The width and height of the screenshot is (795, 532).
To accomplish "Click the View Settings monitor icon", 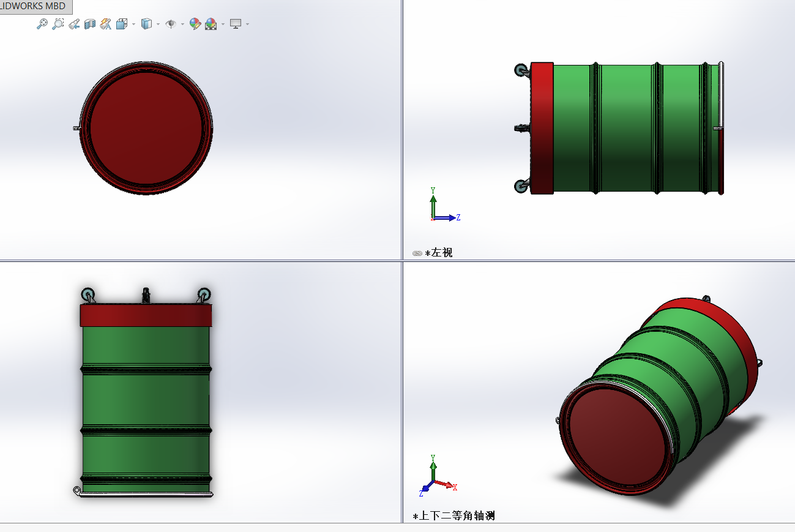I will click(236, 24).
